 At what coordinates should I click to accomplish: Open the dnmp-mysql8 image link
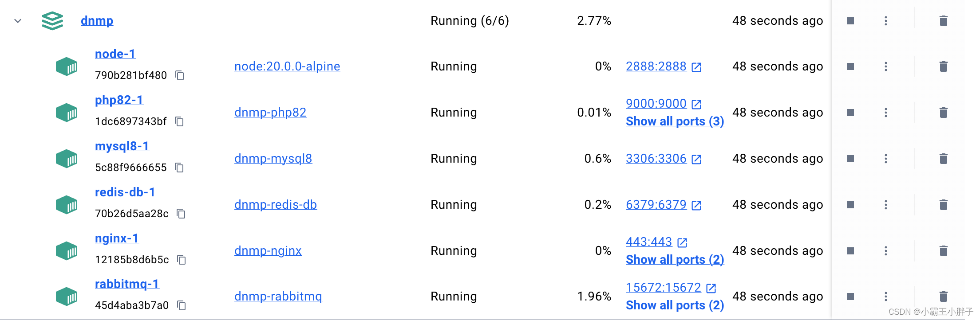pyautogui.click(x=273, y=158)
